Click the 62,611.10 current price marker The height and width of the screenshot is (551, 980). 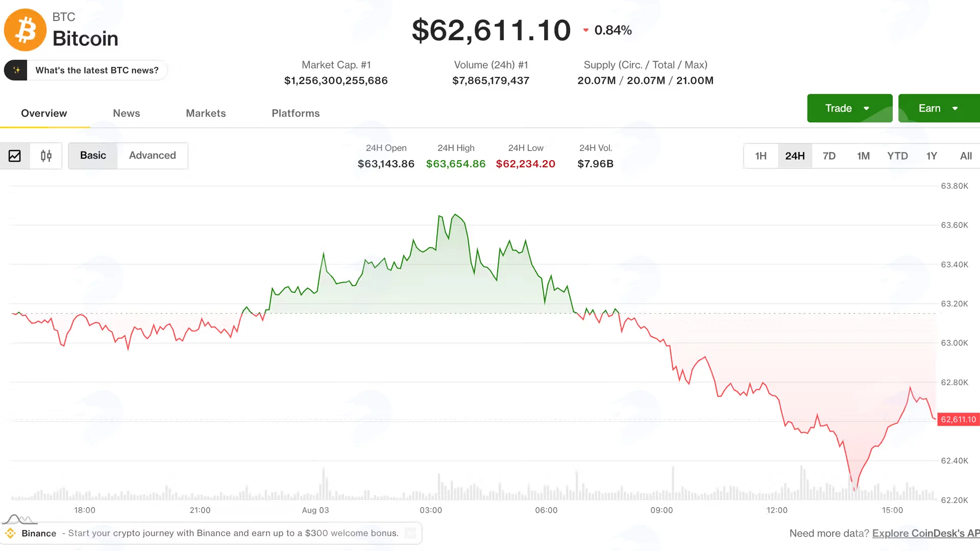point(958,419)
